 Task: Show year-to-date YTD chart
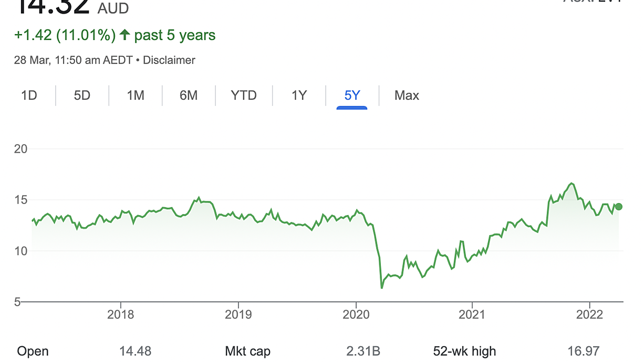click(x=244, y=95)
